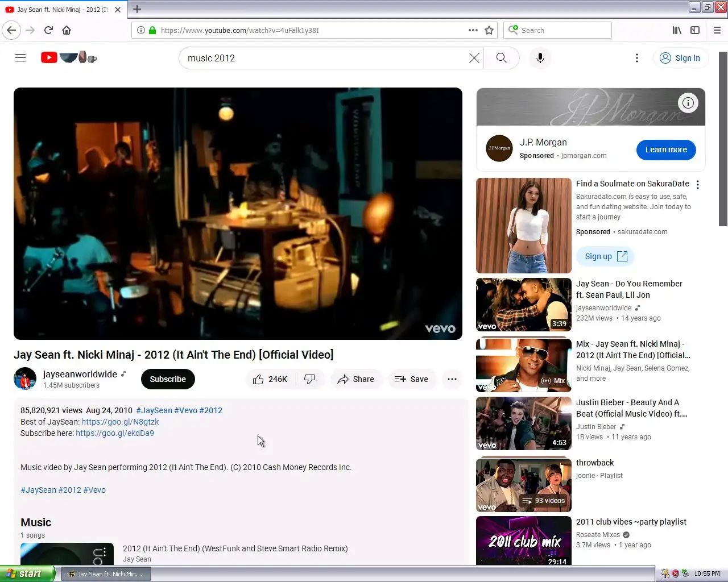Open the goo.gl/N8gtzk link
This screenshot has width=728, height=582.
coord(120,422)
